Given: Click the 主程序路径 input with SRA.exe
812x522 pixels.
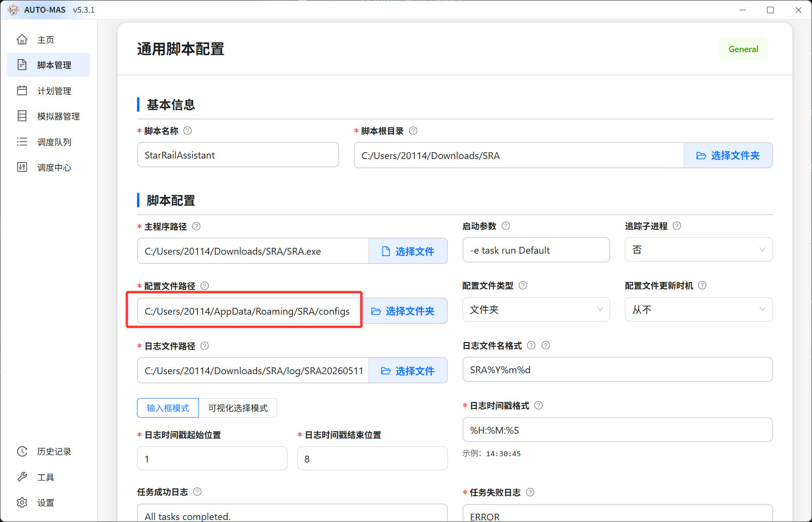Looking at the screenshot, I should click(x=253, y=251).
